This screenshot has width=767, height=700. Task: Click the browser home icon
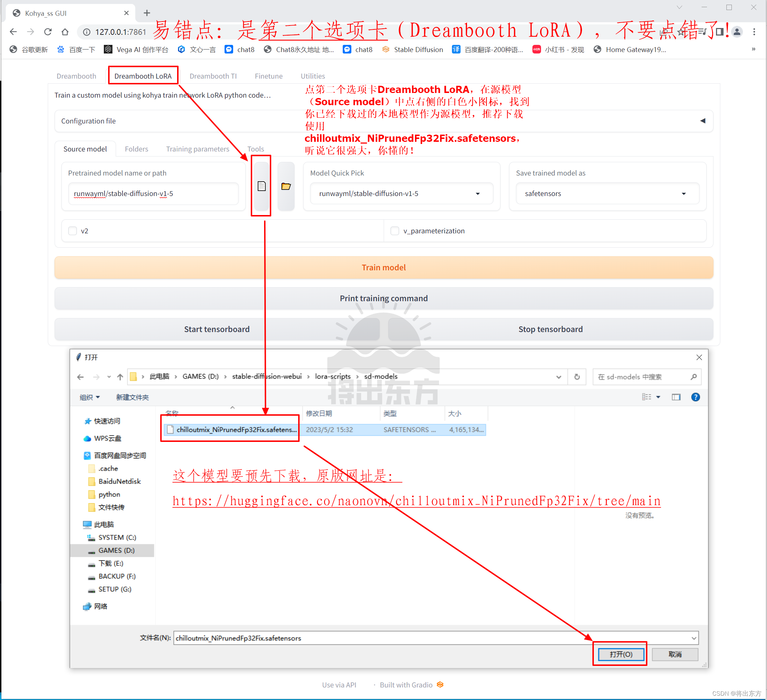tap(65, 32)
